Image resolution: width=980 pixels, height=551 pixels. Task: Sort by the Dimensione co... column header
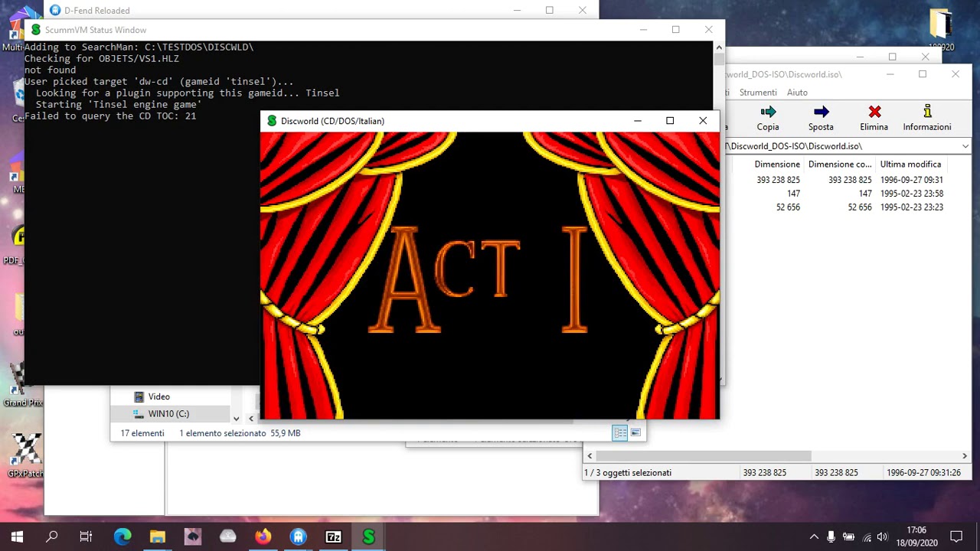840,165
